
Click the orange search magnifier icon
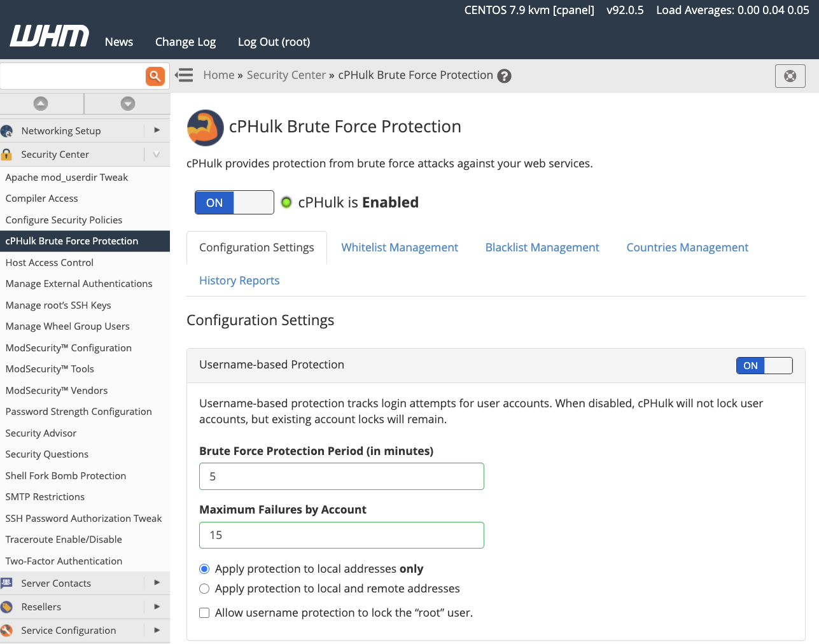(155, 76)
